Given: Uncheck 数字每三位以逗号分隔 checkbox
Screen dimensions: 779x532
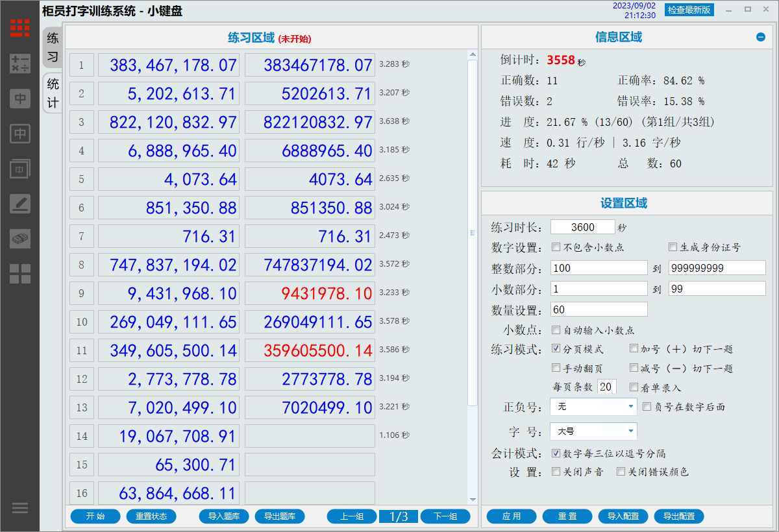Looking at the screenshot, I should (x=556, y=453).
